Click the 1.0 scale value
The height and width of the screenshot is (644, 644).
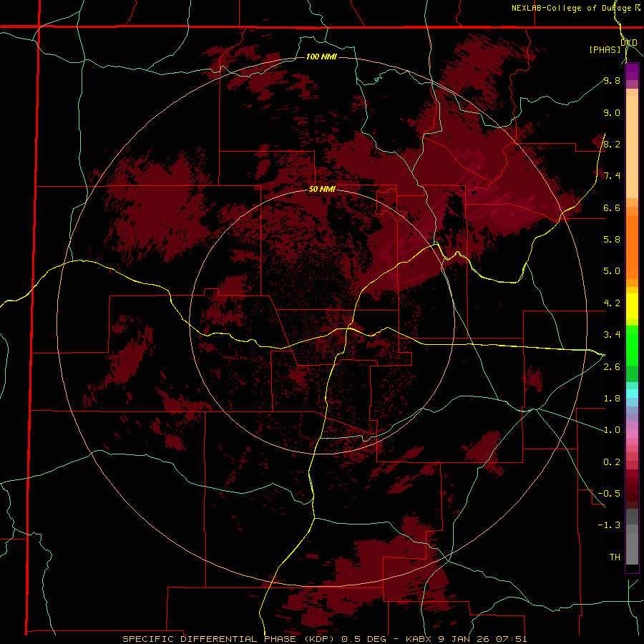tap(612, 430)
